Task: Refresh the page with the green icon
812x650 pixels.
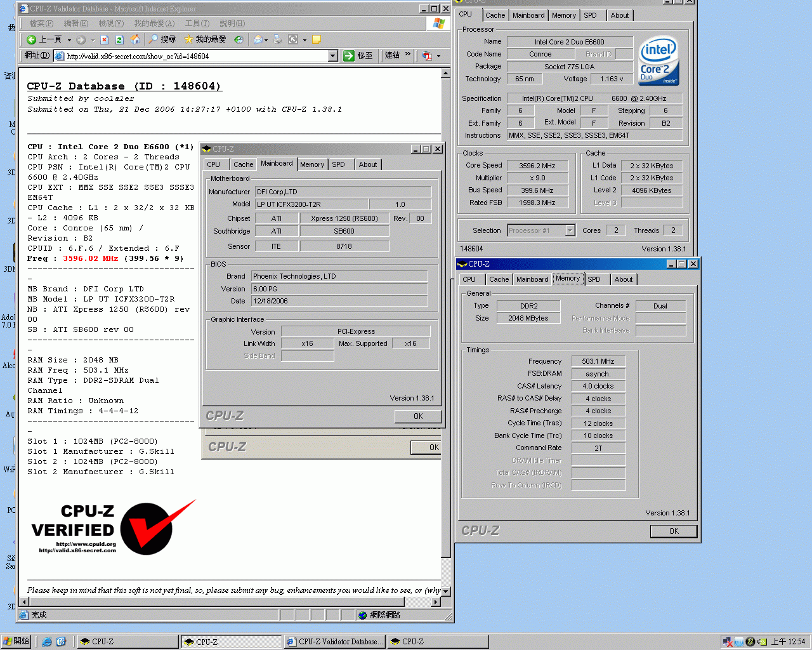Action: click(119, 39)
